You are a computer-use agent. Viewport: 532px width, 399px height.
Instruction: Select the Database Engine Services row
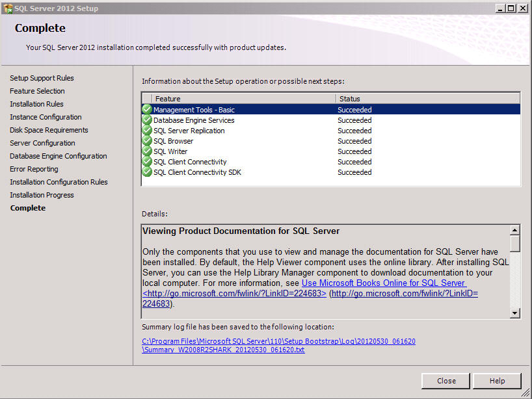[x=331, y=120]
